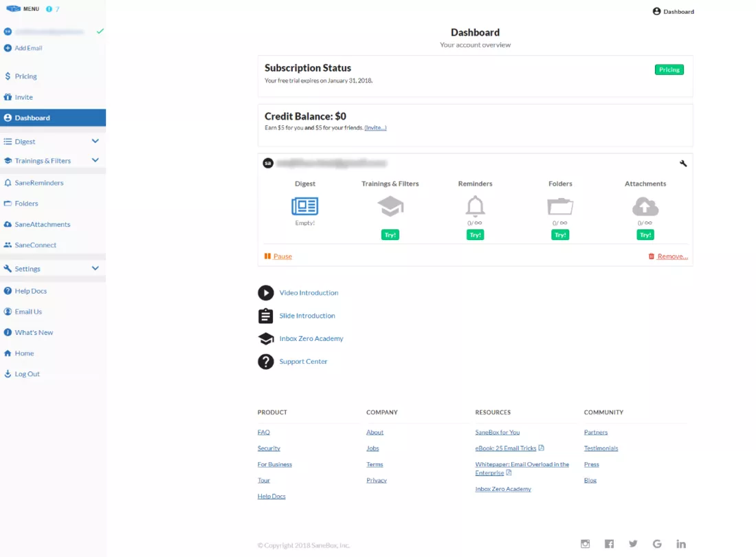This screenshot has height=557, width=756.
Task: Expand the Settings sidebar chevron
Action: (x=95, y=268)
